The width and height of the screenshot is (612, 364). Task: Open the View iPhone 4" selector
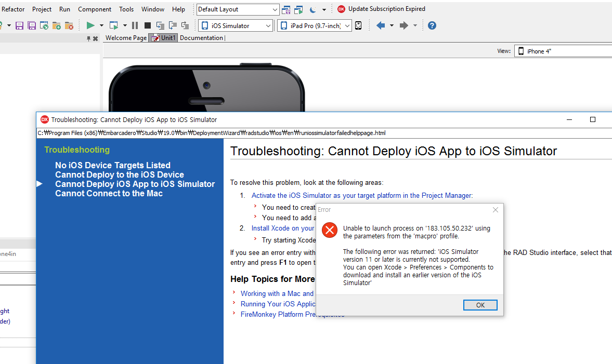tap(563, 51)
